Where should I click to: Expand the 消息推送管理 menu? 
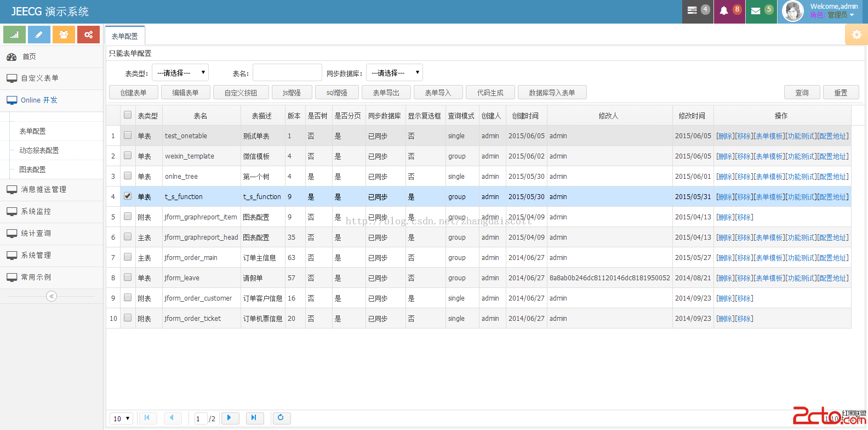pyautogui.click(x=52, y=190)
